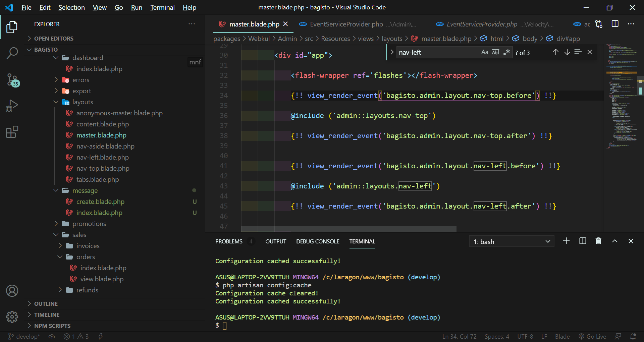Toggle Match Case in find widget
Viewport: 644px width, 342px height.
pyautogui.click(x=485, y=52)
